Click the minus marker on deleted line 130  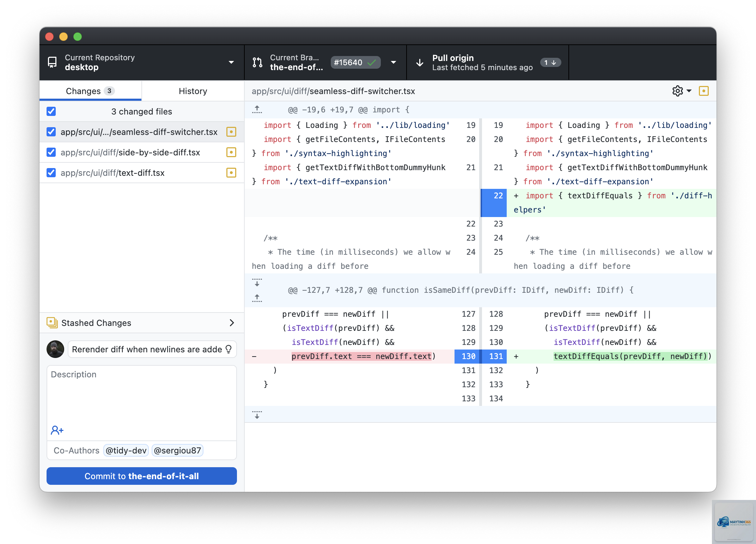254,356
